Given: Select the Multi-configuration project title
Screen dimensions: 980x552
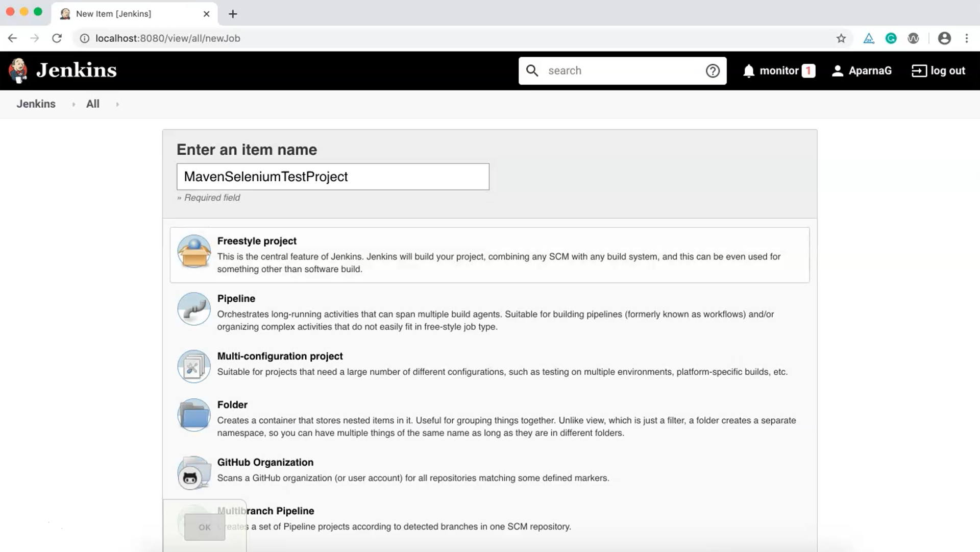Looking at the screenshot, I should 280,356.
